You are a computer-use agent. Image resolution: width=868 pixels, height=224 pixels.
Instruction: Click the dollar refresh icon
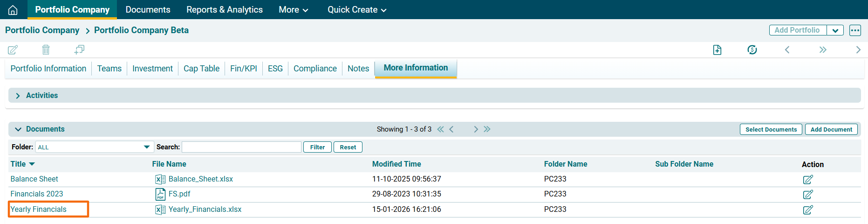752,50
